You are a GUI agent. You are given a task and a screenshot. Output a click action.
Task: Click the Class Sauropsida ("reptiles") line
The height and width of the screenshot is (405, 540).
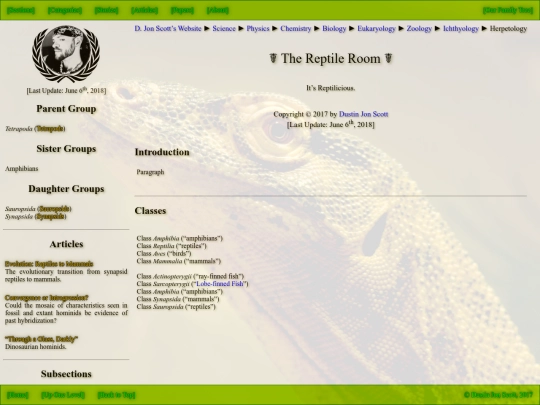click(176, 307)
